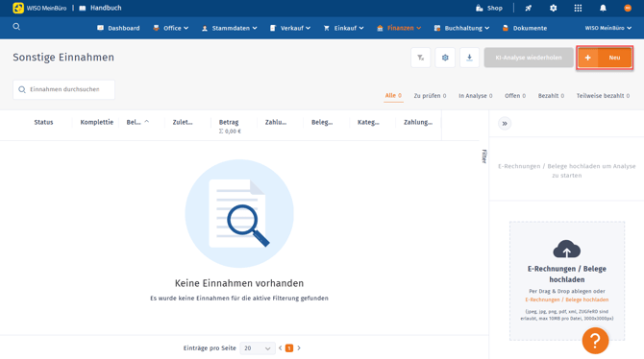644x359 pixels.
Task: Select the Bezahlt tab
Action: pyautogui.click(x=551, y=96)
